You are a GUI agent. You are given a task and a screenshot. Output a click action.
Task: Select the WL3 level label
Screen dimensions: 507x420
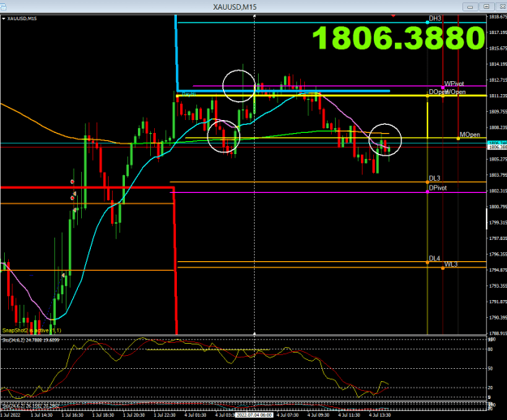click(451, 264)
